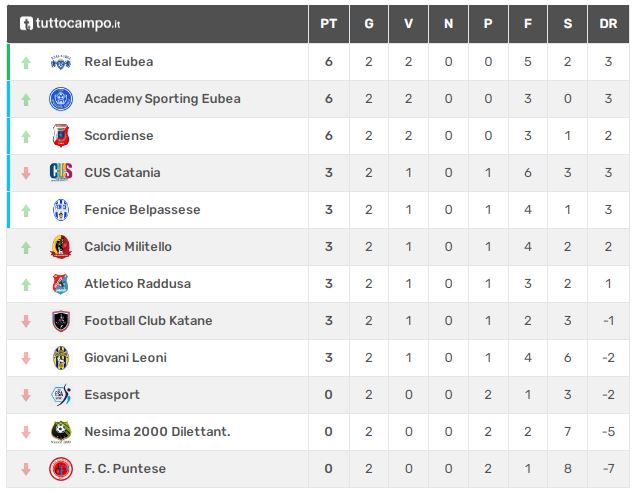635x492 pixels.
Task: Click the Nesima 2000 crest
Action: tap(61, 432)
